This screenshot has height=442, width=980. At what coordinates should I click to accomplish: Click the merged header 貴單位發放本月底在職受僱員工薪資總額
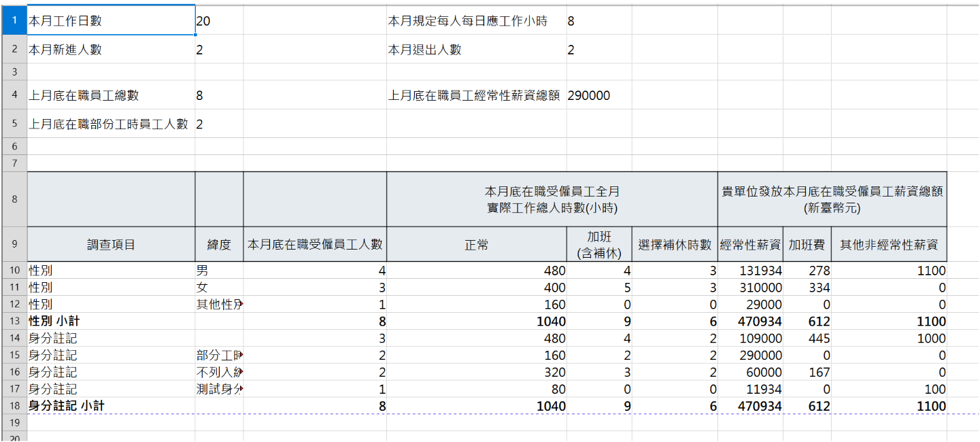pos(832,199)
